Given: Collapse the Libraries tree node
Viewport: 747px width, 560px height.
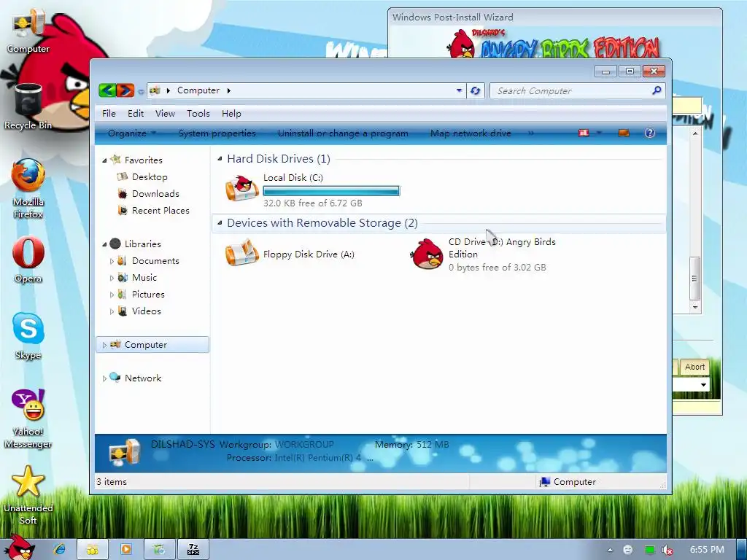Looking at the screenshot, I should point(104,244).
